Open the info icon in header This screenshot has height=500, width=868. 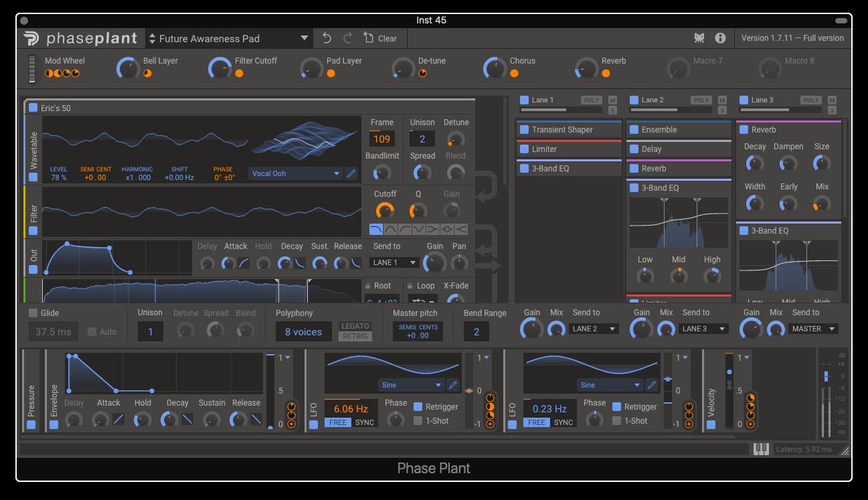click(x=720, y=38)
